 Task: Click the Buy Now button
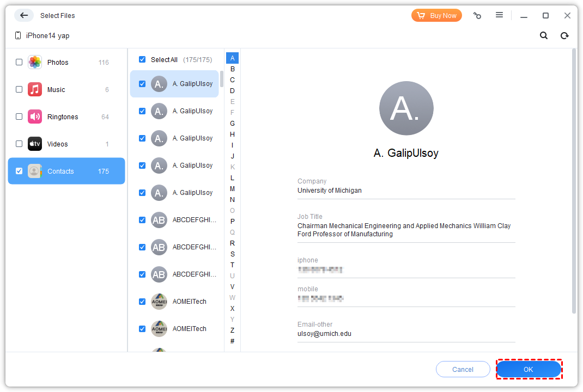tap(436, 15)
